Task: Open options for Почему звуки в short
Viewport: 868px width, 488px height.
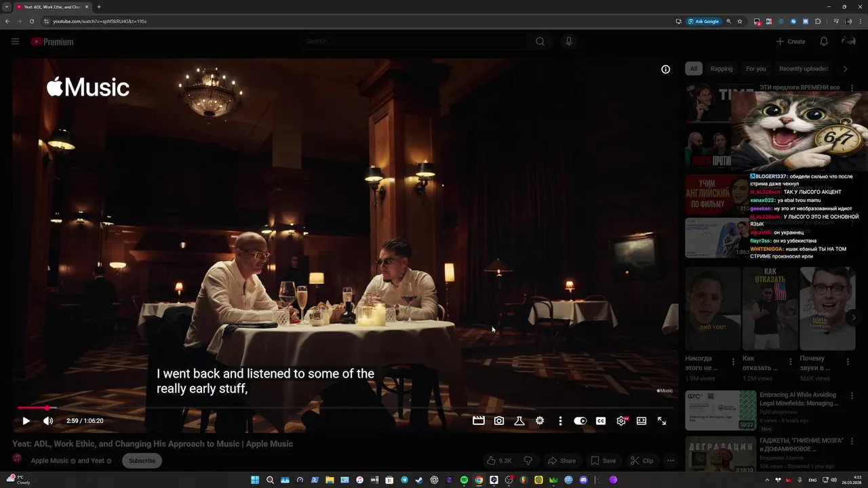Action: coord(848,361)
